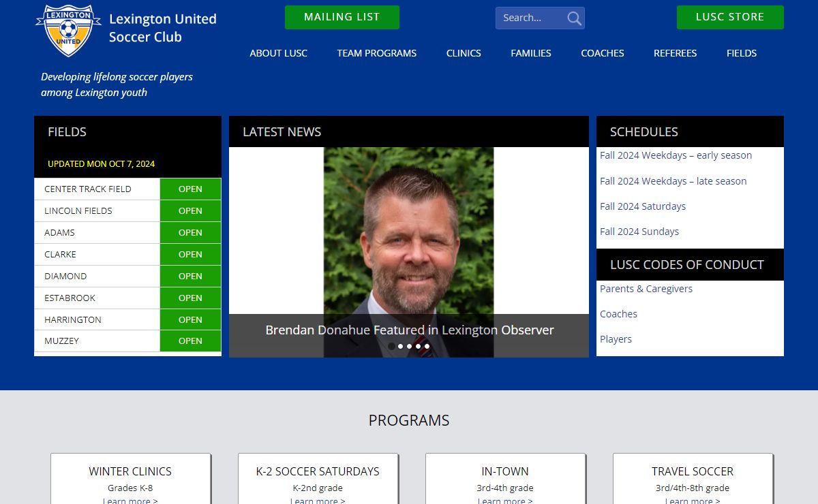Open the K-2 SOCCER SATURDAYS card
The width and height of the screenshot is (818, 504).
coord(318,479)
